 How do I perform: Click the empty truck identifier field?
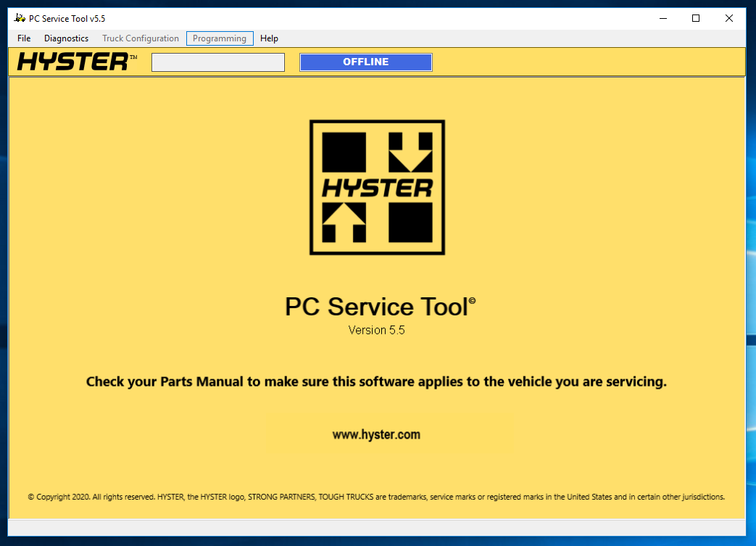(x=217, y=62)
